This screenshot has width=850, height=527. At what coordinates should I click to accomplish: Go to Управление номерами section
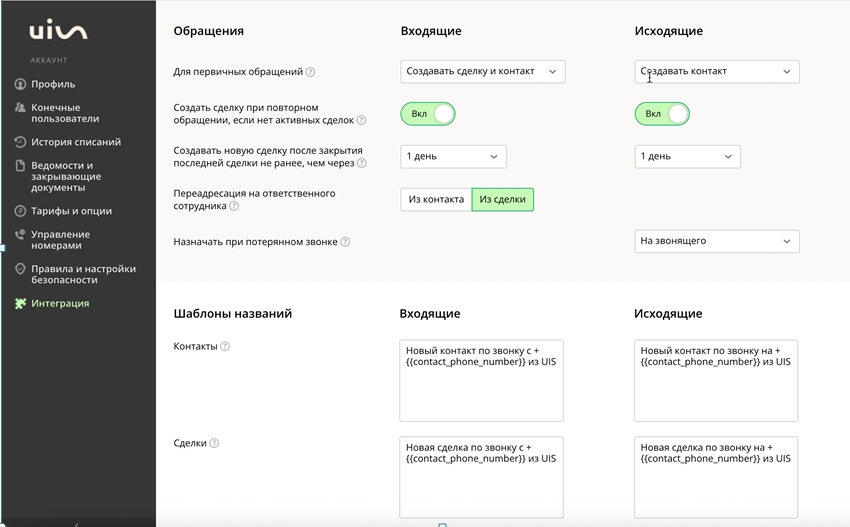coord(60,240)
